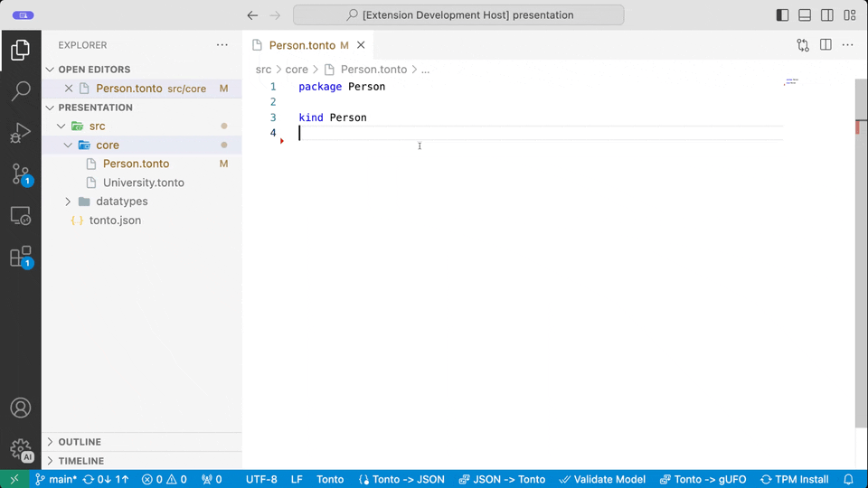The width and height of the screenshot is (868, 488).
Task: Open Manage settings gear icon
Action: pyautogui.click(x=21, y=449)
